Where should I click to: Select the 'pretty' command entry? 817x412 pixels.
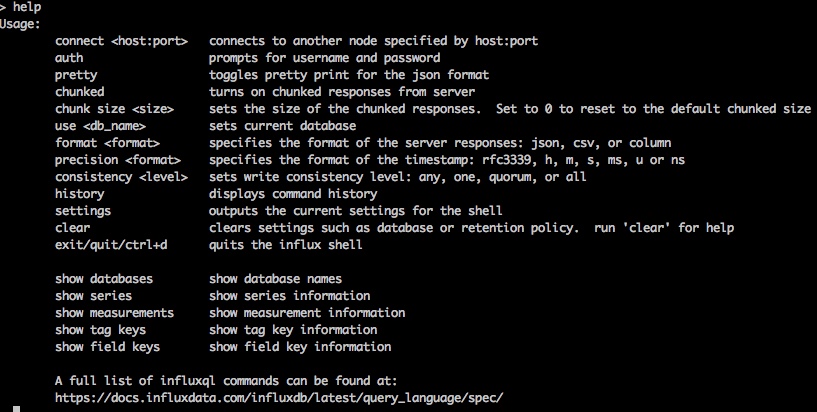point(76,75)
